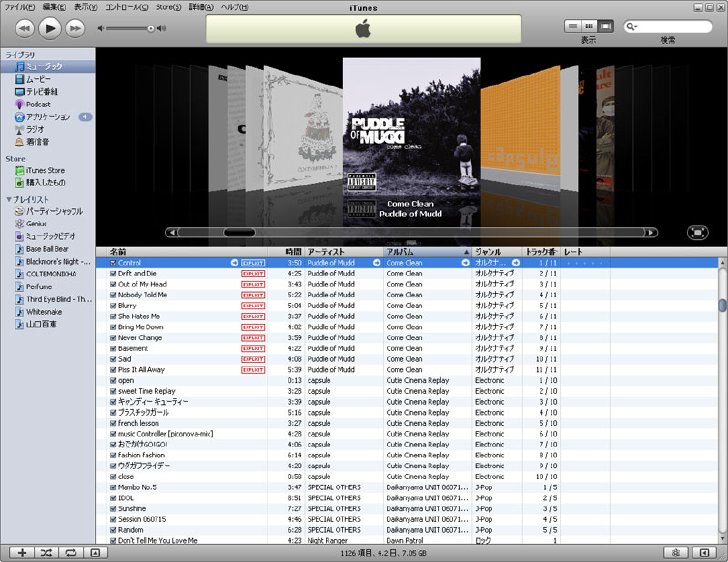
Task: Open the Store(S) menu
Action: pos(169,7)
